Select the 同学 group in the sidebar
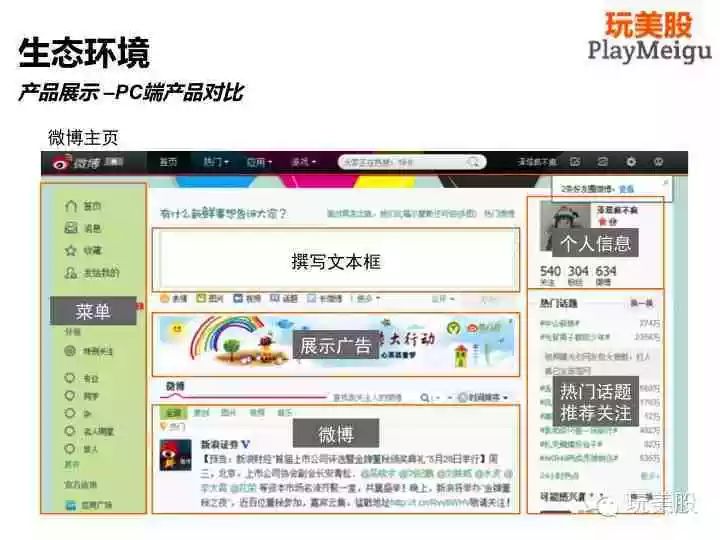The width and height of the screenshot is (720, 540). coord(82,395)
